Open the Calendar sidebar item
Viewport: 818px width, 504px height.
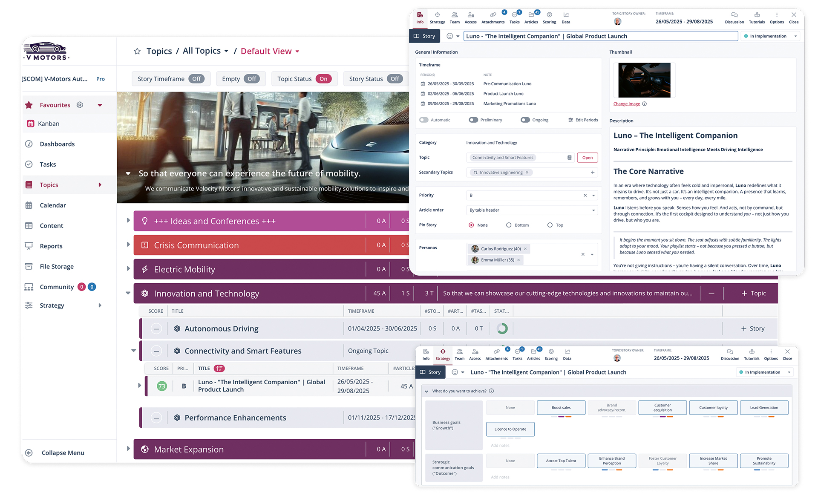coord(52,205)
